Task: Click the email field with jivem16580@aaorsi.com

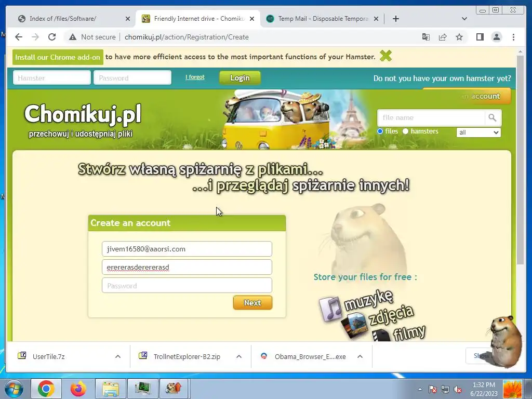Action: pos(187,249)
